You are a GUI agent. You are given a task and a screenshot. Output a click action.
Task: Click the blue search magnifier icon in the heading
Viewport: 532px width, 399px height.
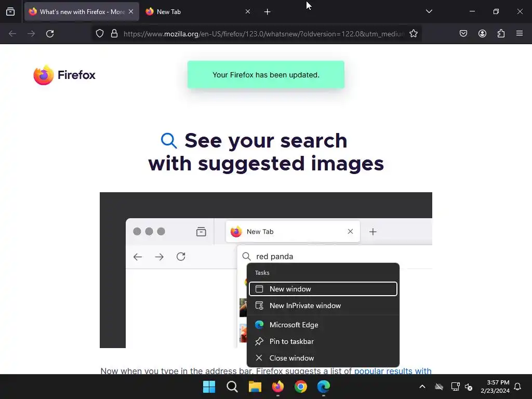pyautogui.click(x=169, y=140)
